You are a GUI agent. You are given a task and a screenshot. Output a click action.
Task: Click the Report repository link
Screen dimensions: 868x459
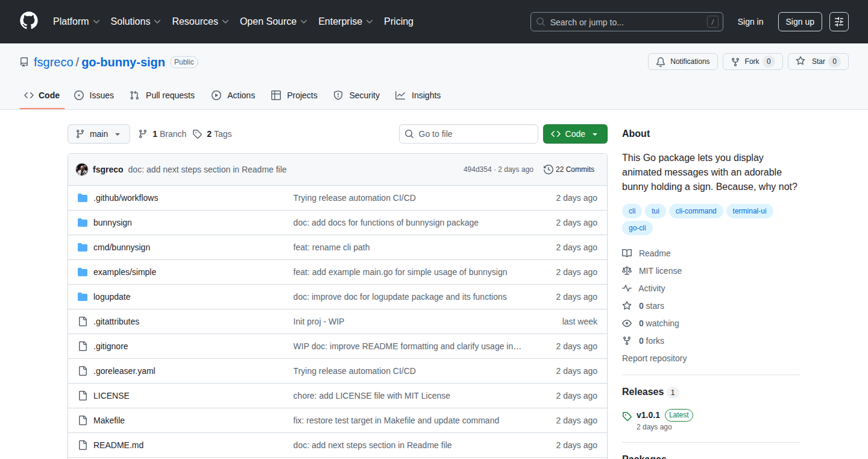coord(654,358)
